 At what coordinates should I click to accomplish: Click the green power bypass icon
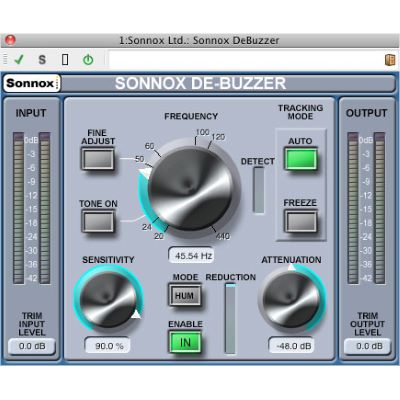(x=88, y=60)
